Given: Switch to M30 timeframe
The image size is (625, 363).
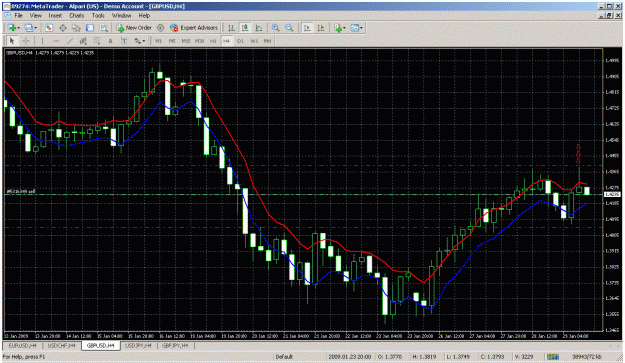Looking at the screenshot, I should [199, 41].
